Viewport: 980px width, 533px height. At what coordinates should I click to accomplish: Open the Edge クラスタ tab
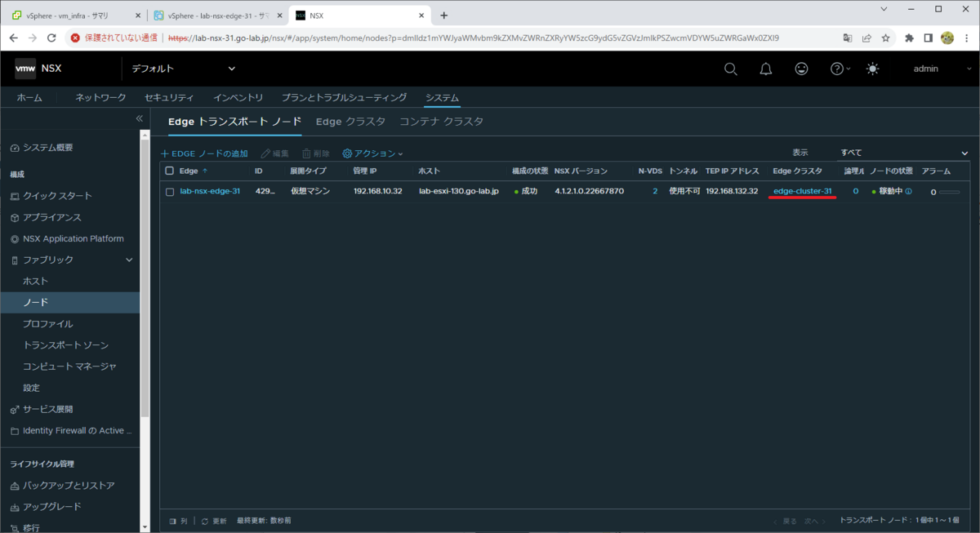click(x=350, y=122)
